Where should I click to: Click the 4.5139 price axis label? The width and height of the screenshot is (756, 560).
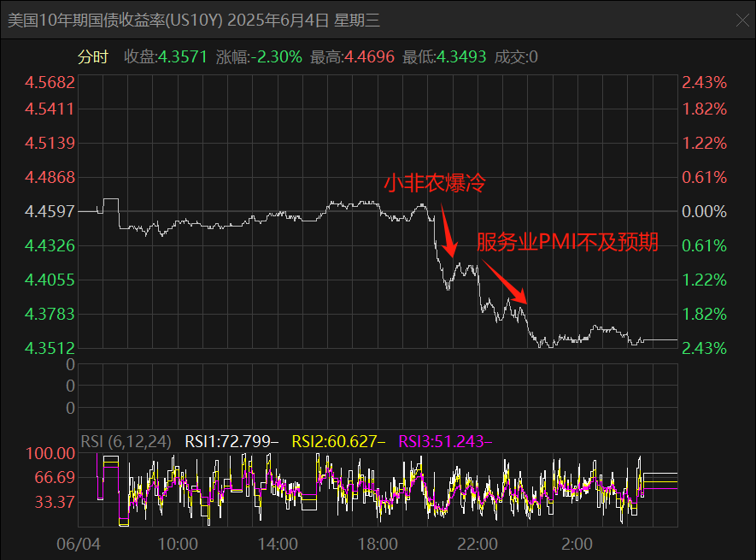[x=50, y=144]
